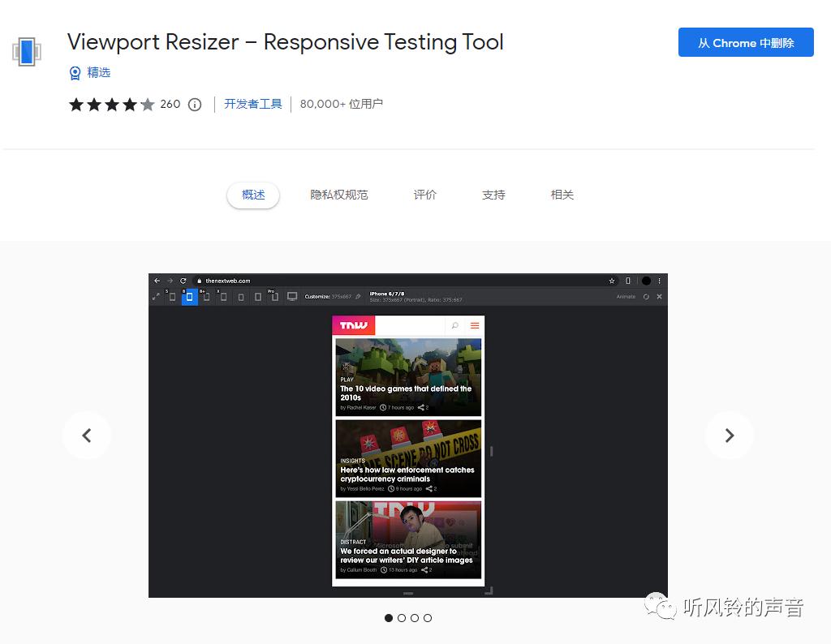
Task: Click the bookmark star in the address bar
Action: (x=611, y=281)
